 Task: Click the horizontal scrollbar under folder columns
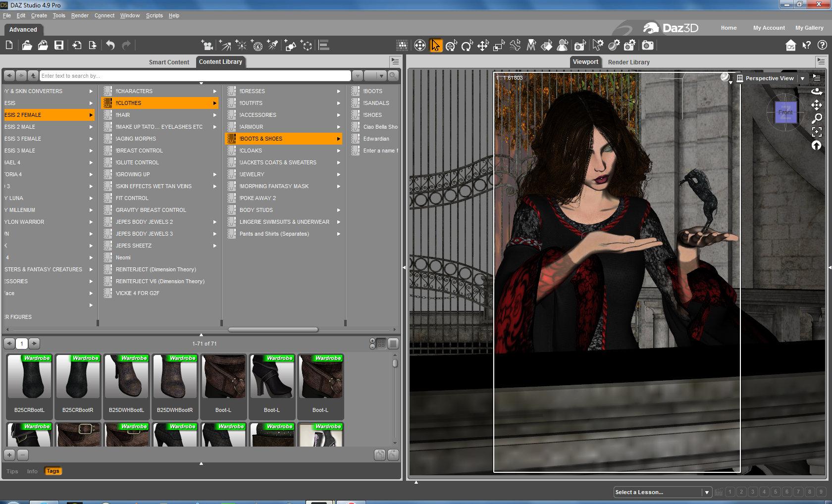pos(273,329)
